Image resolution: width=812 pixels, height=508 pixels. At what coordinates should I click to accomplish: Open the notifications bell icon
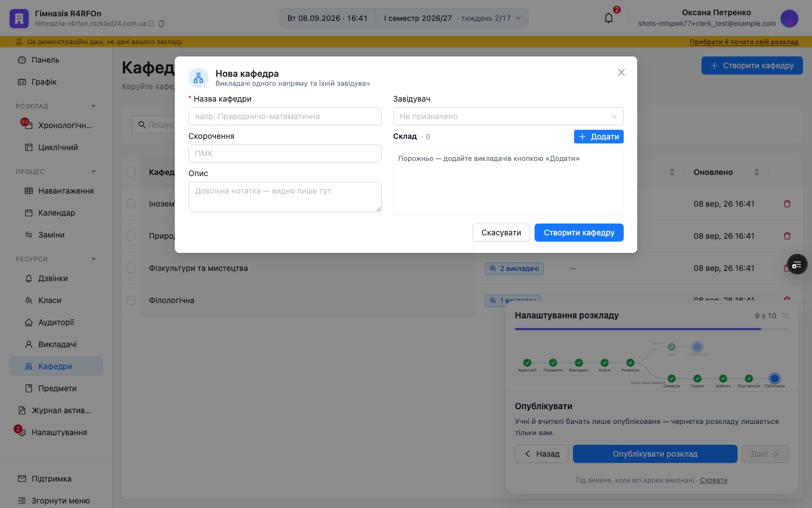[608, 18]
